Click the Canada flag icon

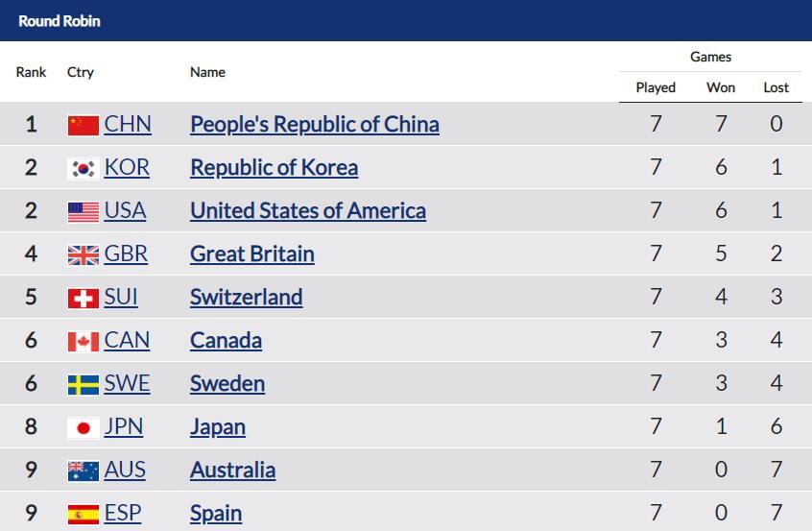click(x=83, y=342)
